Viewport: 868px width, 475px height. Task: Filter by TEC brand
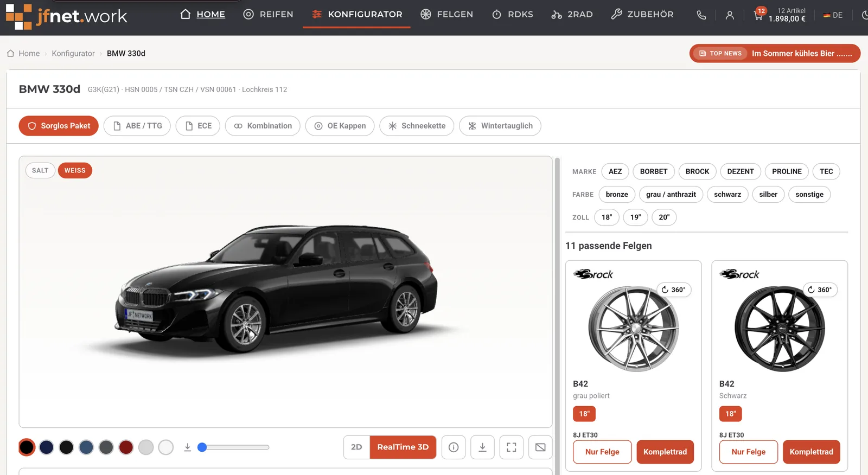(826, 171)
